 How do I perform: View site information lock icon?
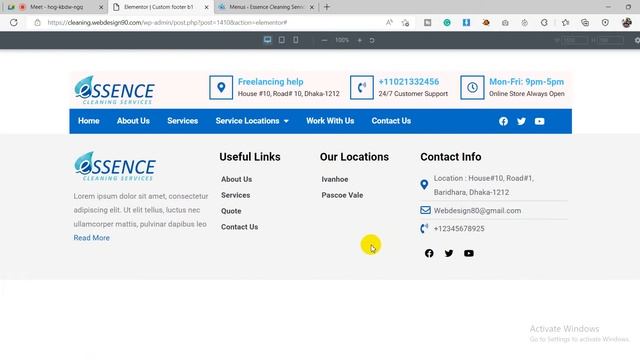(38, 22)
